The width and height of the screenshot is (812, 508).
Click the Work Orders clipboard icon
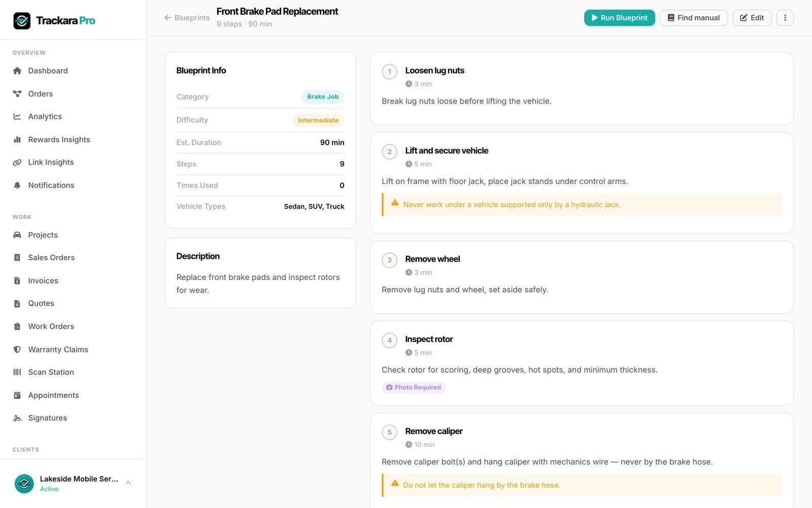point(17,326)
